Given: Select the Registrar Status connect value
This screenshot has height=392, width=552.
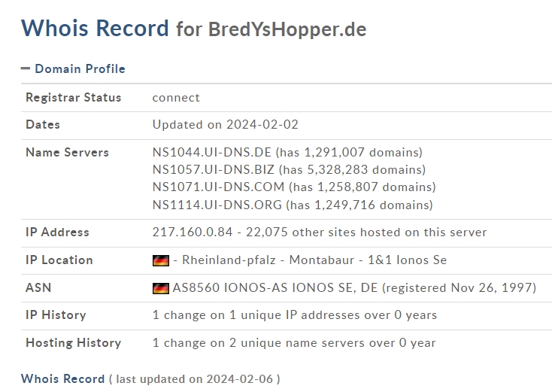Looking at the screenshot, I should click(x=176, y=98).
